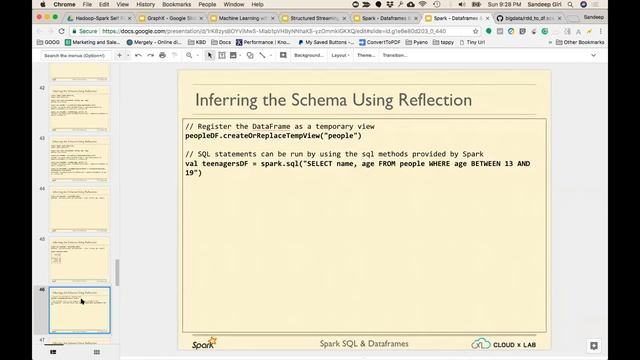Screen dimensions: 640x360
Task: Switch to the Hadoop-Spark browser tab
Action: [101, 18]
